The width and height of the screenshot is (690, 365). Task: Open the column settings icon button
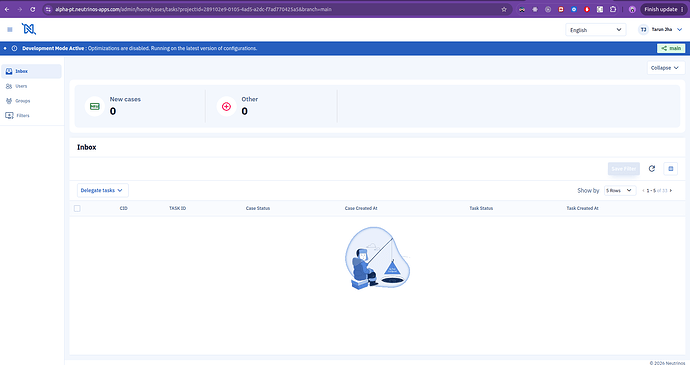point(671,169)
